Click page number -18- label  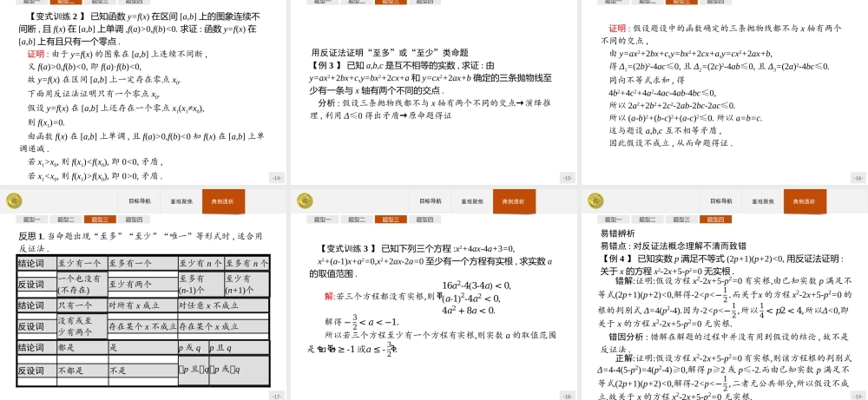click(x=568, y=396)
